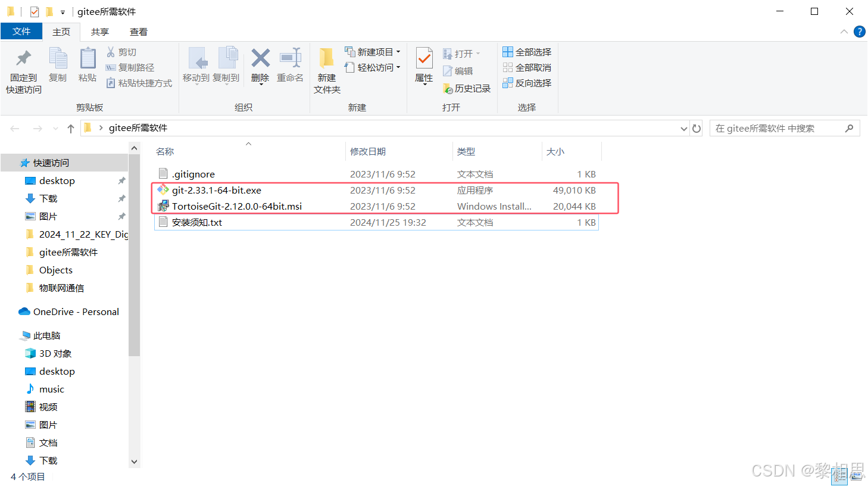Click navigation pane scroll down arrow

135,462
